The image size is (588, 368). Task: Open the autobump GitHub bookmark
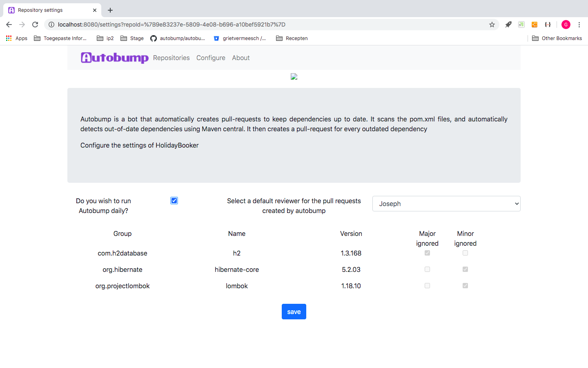point(178,38)
